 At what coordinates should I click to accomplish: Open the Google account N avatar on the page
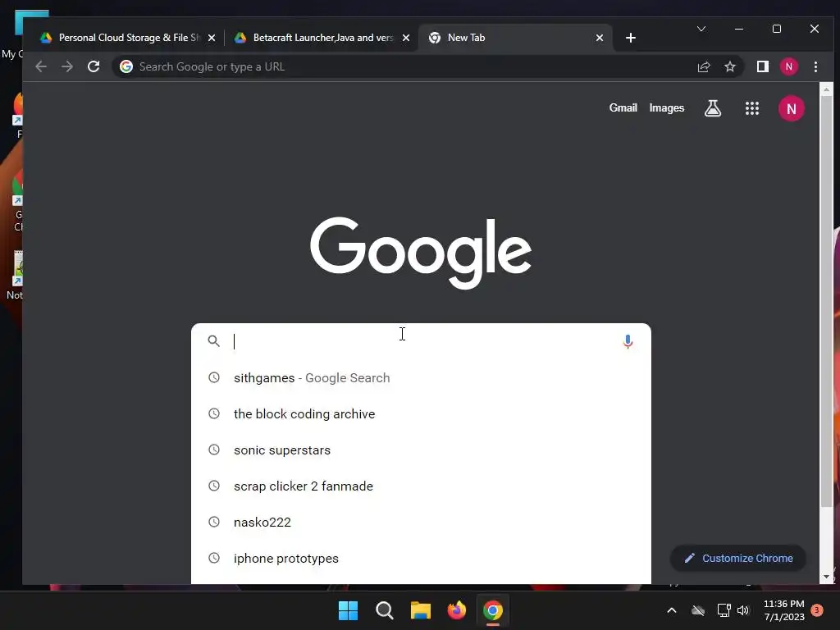(792, 108)
